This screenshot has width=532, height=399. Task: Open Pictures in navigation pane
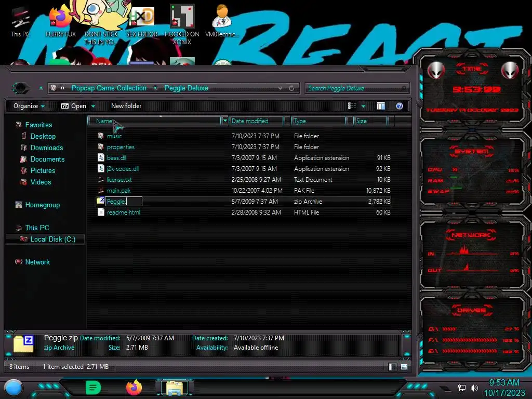pos(43,170)
